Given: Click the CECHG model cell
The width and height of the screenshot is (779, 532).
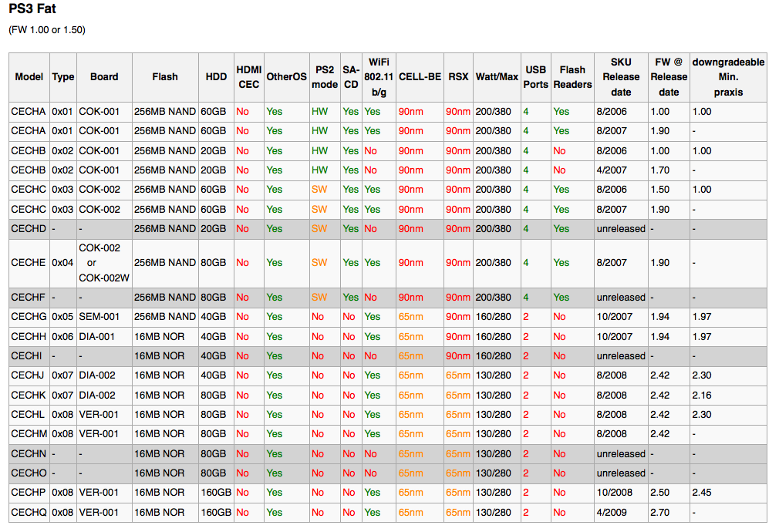Looking at the screenshot, I should point(29,317).
